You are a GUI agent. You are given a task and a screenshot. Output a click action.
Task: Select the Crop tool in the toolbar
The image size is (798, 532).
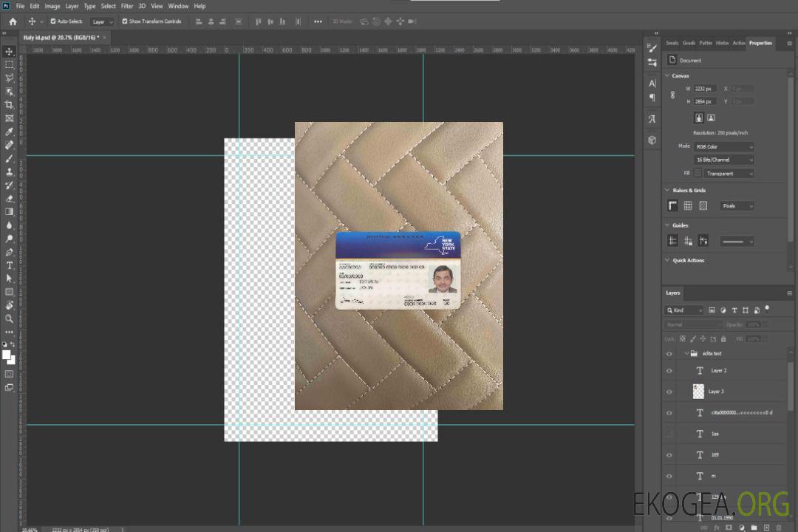coord(9,105)
